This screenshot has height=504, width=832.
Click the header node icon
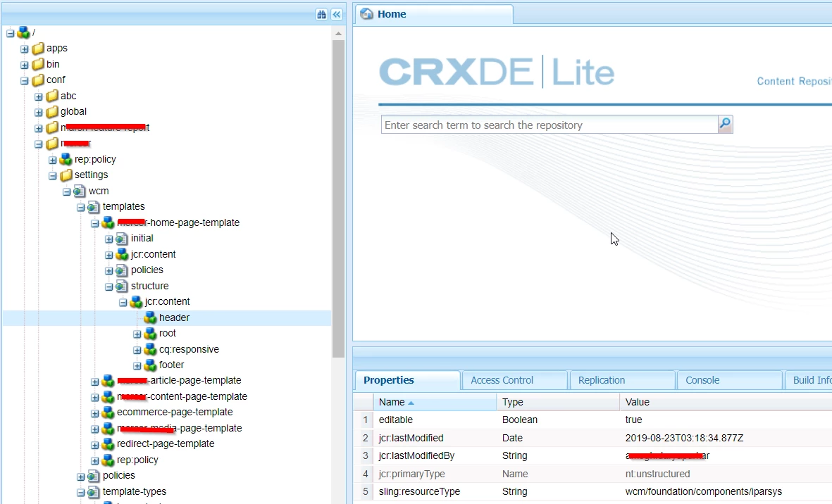coord(151,317)
